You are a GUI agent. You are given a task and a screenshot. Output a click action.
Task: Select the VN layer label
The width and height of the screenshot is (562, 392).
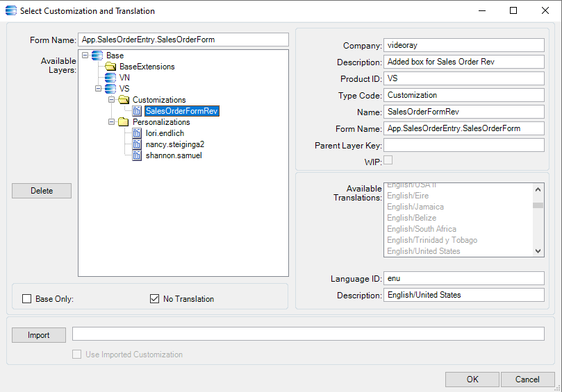coord(124,78)
